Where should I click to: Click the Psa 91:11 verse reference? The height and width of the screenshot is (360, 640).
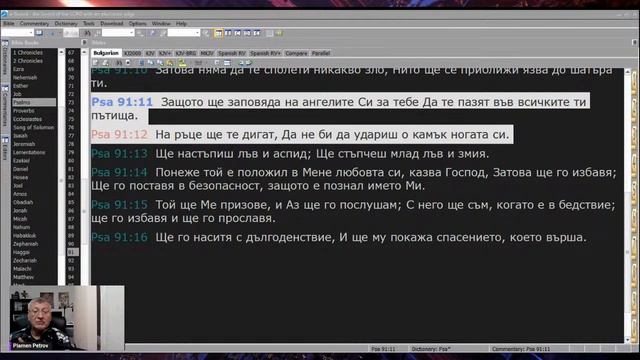coord(122,102)
